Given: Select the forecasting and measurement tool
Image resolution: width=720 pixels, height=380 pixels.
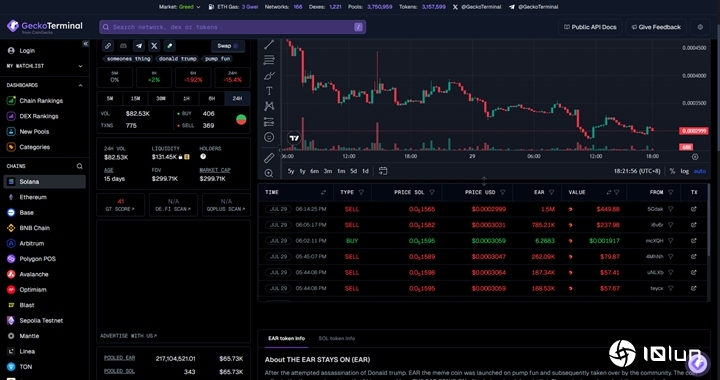Looking at the screenshot, I should pos(269,122).
